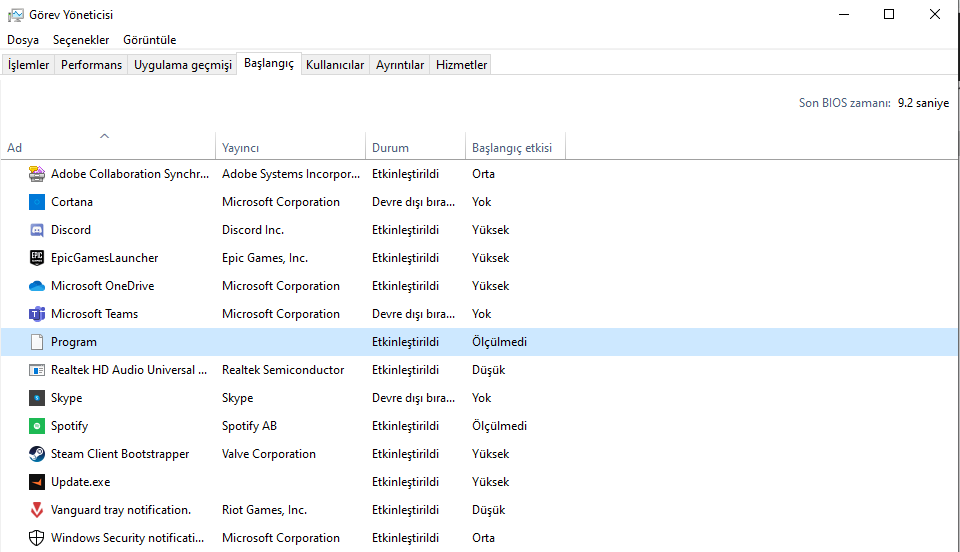This screenshot has width=960, height=552.
Task: Click publisher Realtek Semiconductor
Action: [283, 370]
